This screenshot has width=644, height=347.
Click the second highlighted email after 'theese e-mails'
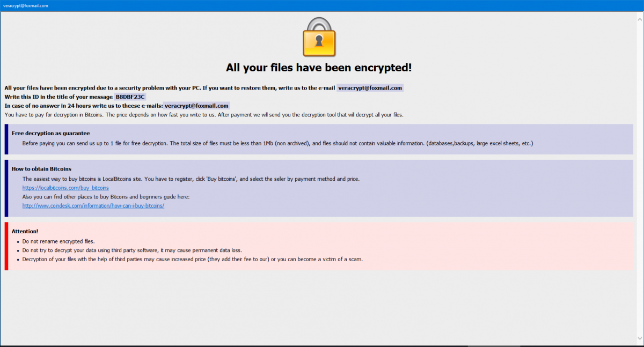[x=196, y=106]
